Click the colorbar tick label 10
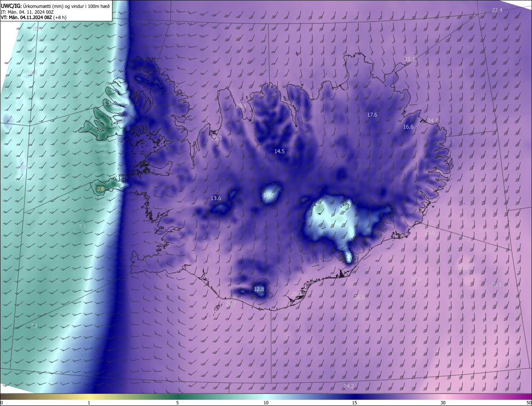This screenshot has width=532, height=406. [x=266, y=403]
